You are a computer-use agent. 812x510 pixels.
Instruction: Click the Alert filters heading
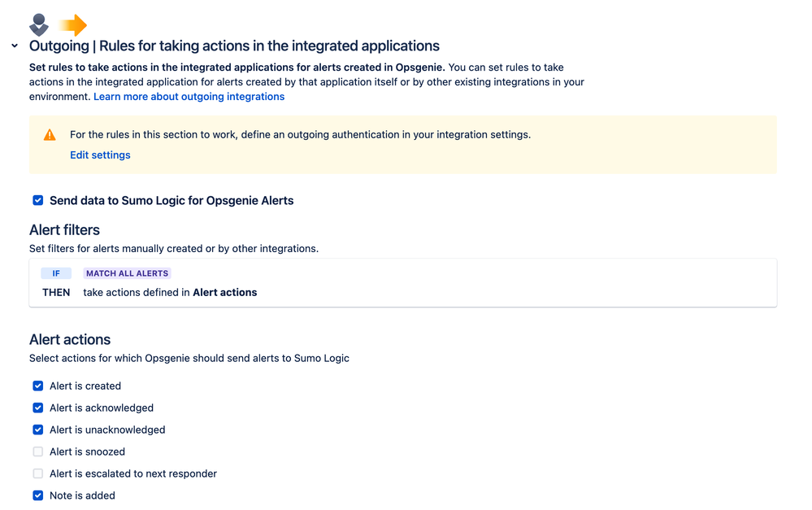tap(64, 230)
